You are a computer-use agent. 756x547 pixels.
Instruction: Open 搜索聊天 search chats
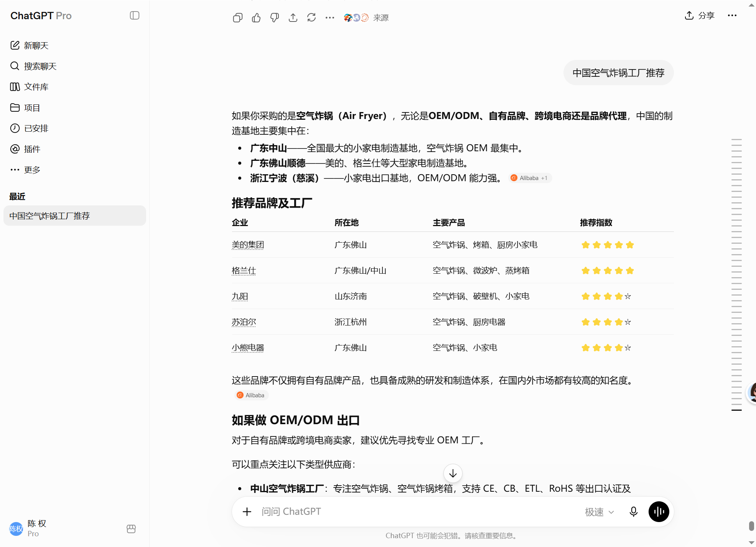point(74,66)
